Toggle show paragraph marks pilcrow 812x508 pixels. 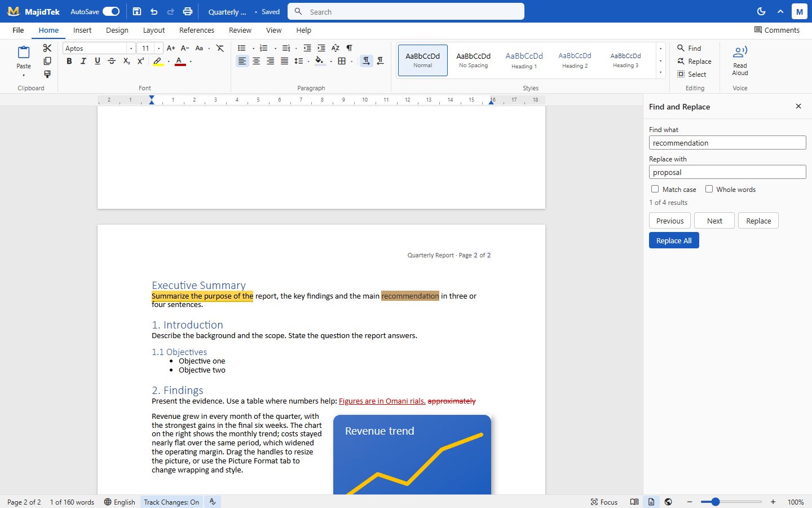pyautogui.click(x=350, y=48)
